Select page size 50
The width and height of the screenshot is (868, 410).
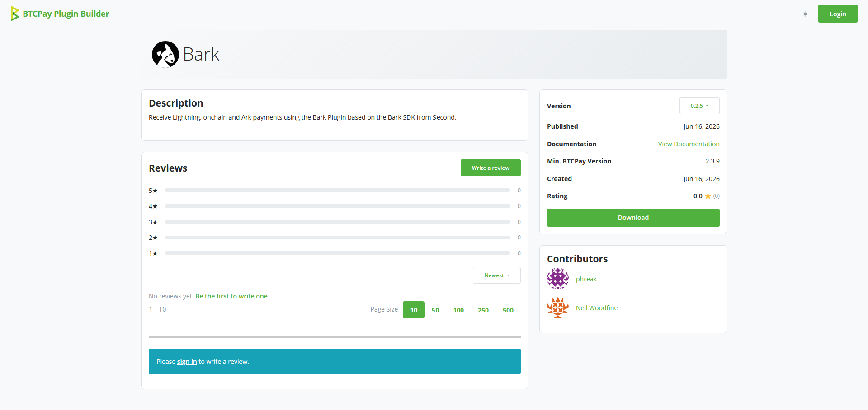coord(435,310)
